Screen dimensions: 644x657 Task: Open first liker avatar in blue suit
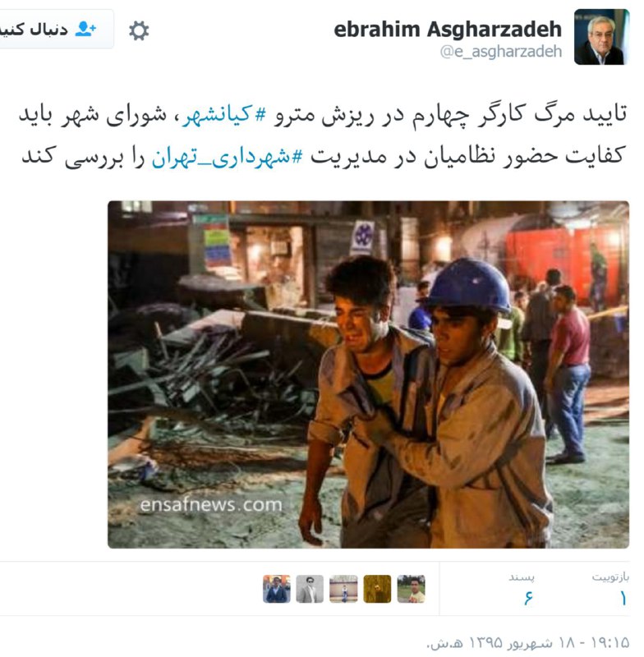tap(277, 589)
